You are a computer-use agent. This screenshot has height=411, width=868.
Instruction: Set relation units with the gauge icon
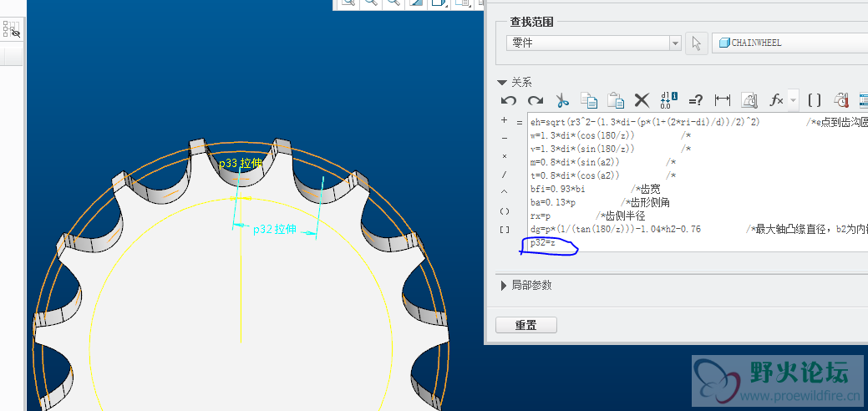[749, 100]
